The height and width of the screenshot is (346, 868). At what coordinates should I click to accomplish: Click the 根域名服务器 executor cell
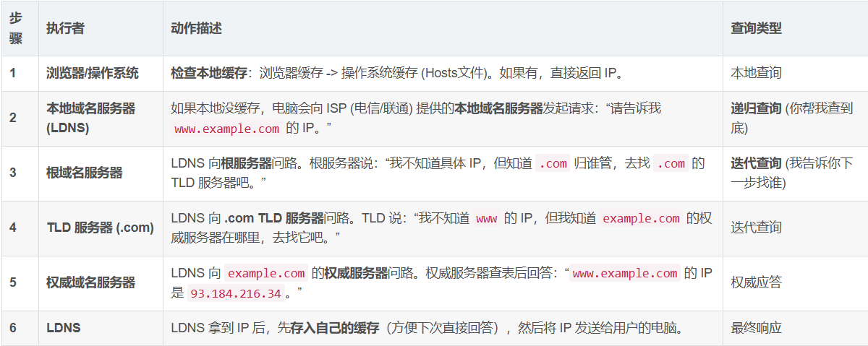coord(85,173)
